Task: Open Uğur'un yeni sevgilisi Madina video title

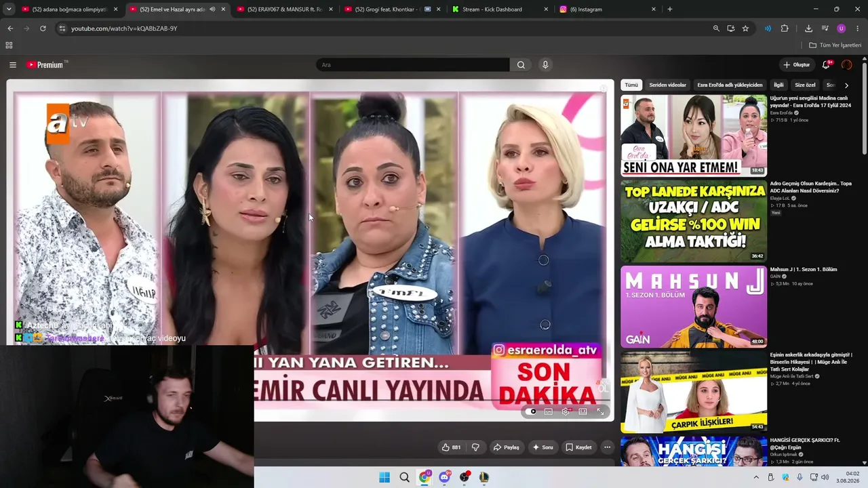Action: click(x=810, y=102)
